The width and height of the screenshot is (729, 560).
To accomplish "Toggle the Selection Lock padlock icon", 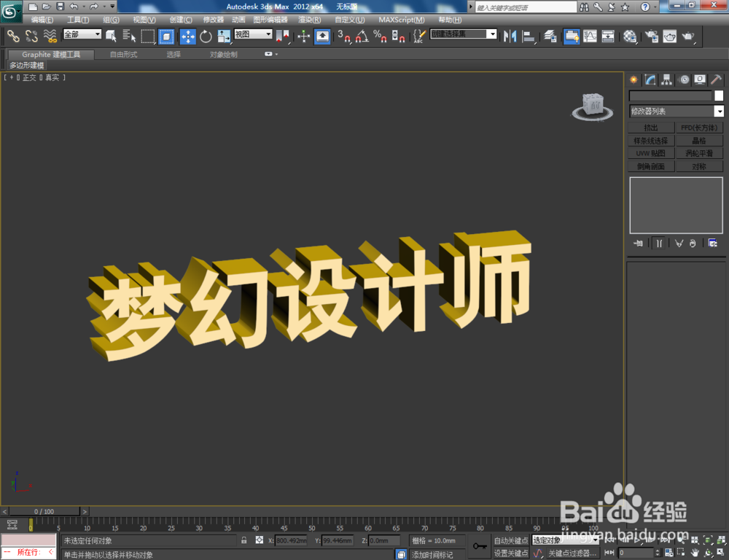I will (x=243, y=540).
